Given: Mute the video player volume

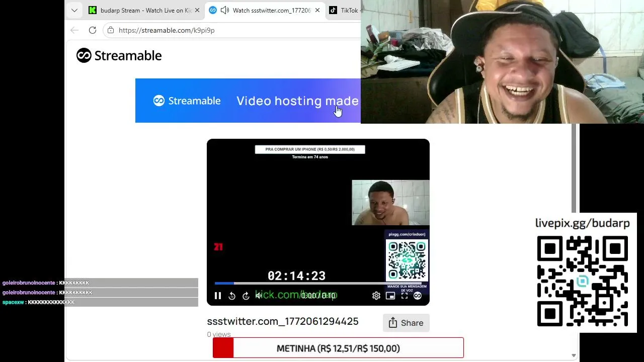Looking at the screenshot, I should (x=259, y=296).
